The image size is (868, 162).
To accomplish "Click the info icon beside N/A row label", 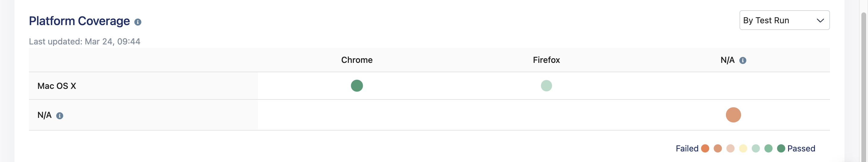I will click(x=60, y=116).
